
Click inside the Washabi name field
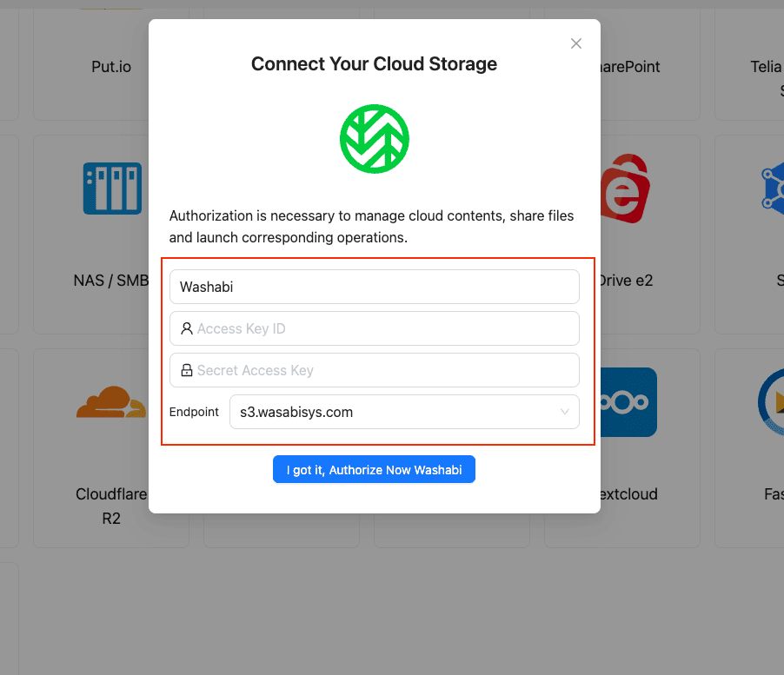tap(374, 286)
